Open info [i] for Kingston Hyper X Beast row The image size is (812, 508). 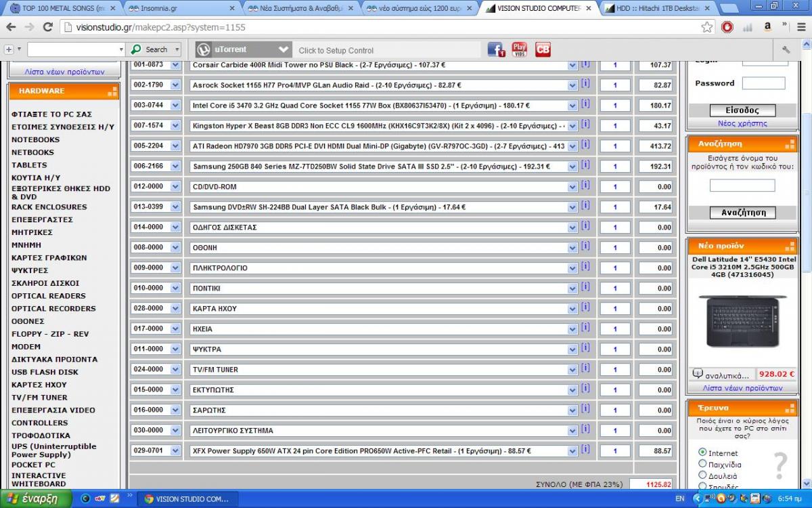(x=585, y=125)
